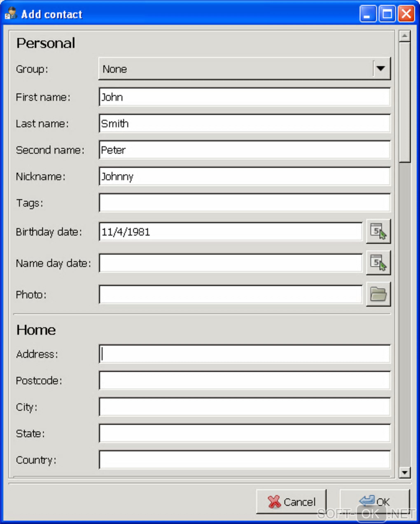This screenshot has width=420, height=524.
Task: Focus the Postcode field
Action: [245, 380]
